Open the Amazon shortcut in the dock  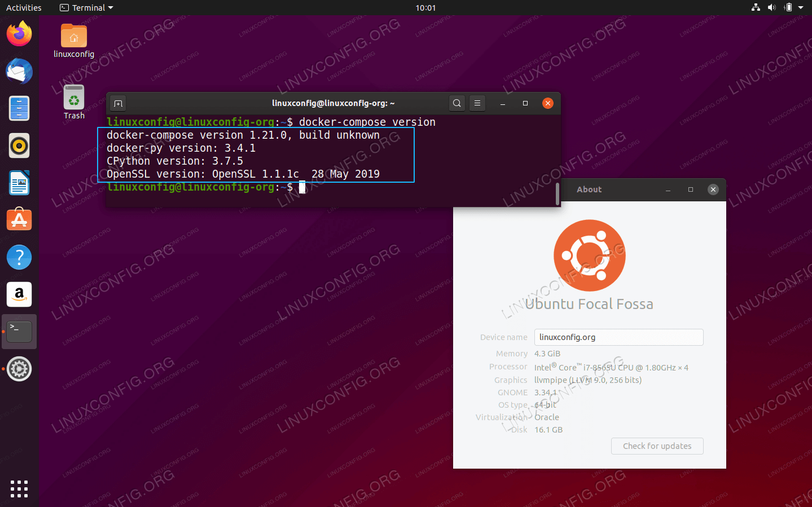[x=19, y=294]
